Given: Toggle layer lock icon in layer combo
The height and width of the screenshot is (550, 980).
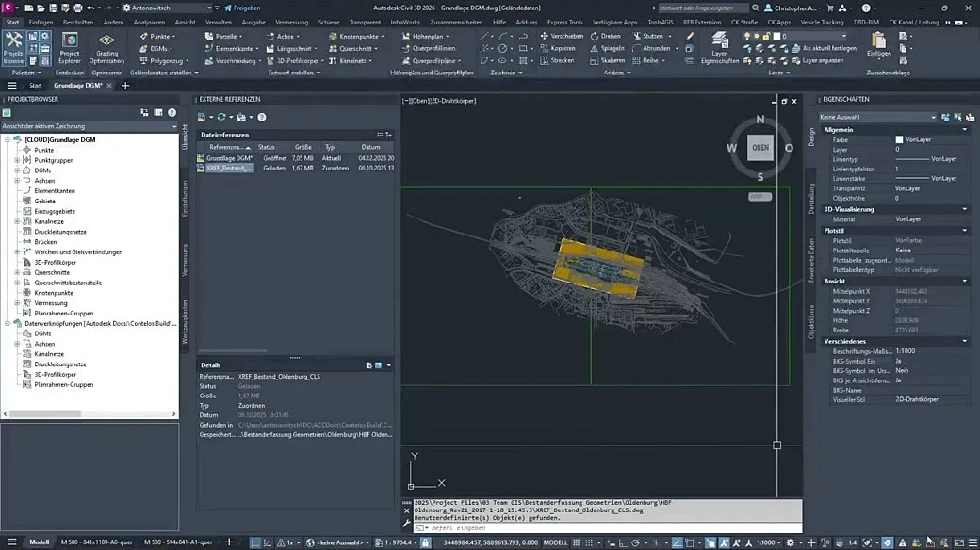Looking at the screenshot, I should (x=766, y=36).
